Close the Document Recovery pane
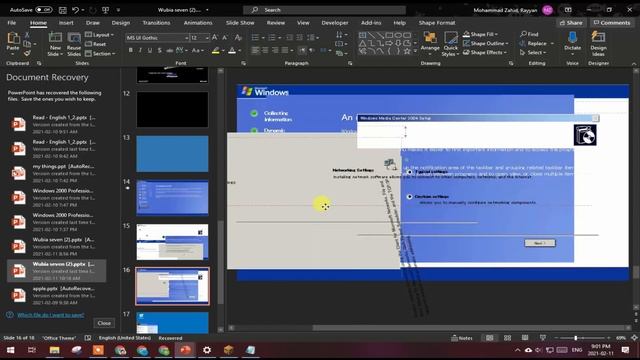 (x=104, y=323)
